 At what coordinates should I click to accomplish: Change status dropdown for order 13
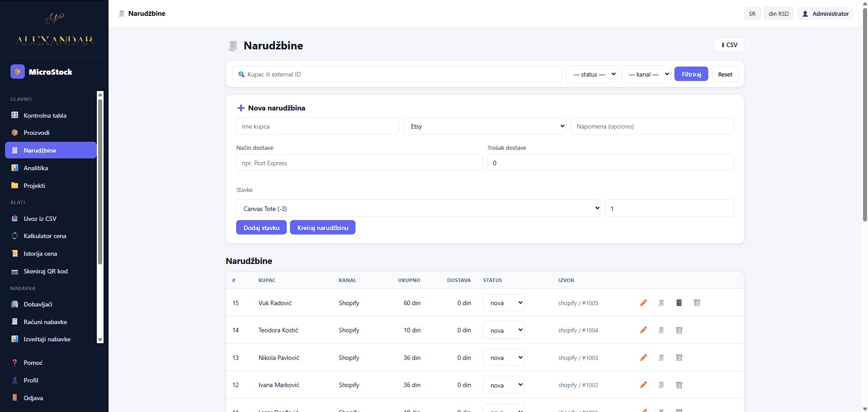[x=504, y=358]
